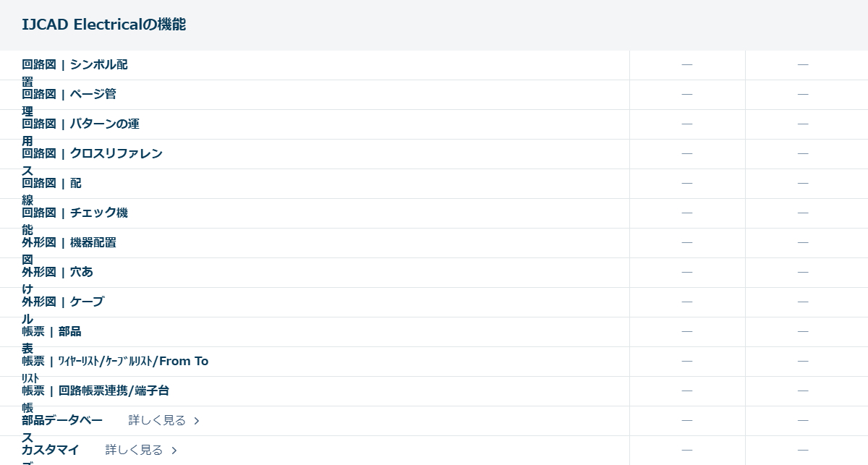Click the 帳票 | 部品表 feature label

(51, 332)
